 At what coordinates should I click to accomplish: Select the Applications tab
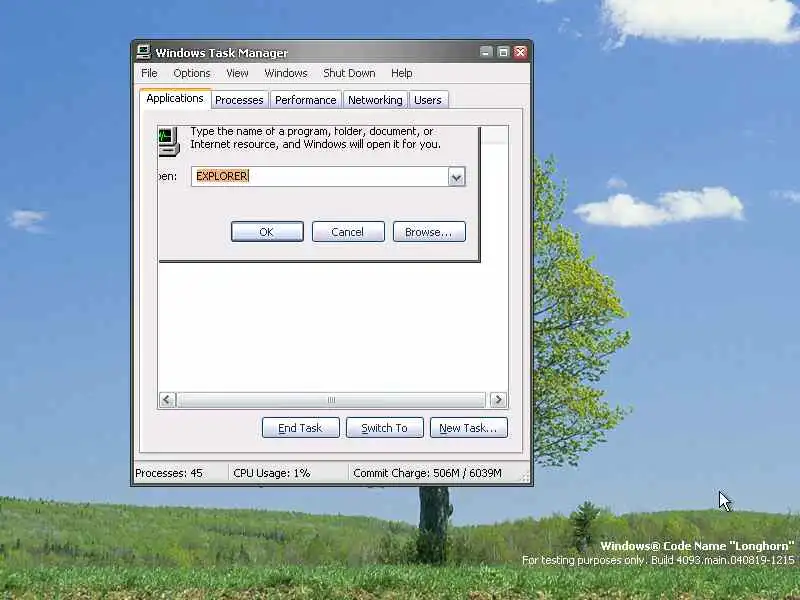(175, 98)
